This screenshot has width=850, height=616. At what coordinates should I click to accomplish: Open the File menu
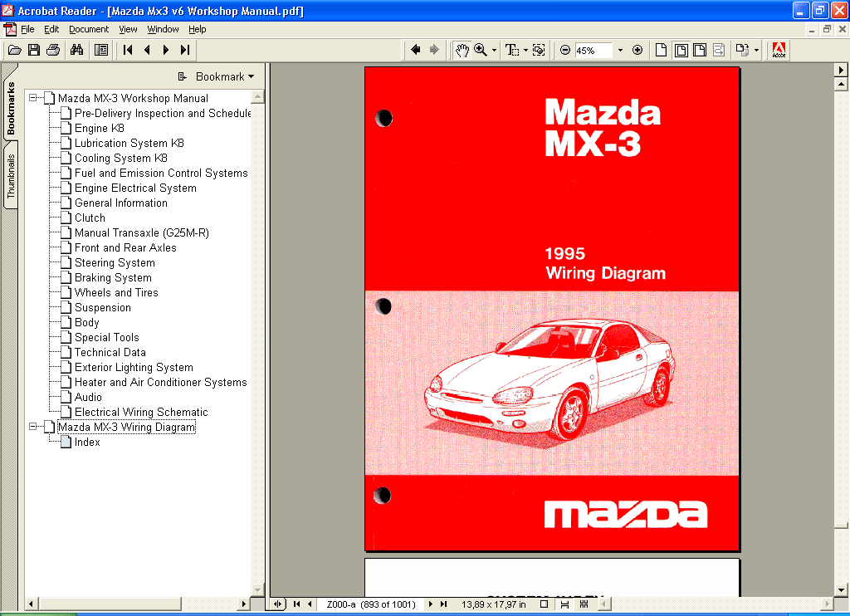pyautogui.click(x=27, y=29)
